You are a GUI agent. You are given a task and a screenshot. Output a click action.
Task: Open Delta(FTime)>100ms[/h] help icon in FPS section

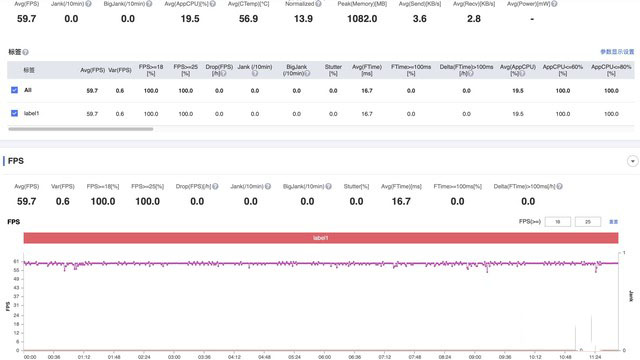[560, 186]
